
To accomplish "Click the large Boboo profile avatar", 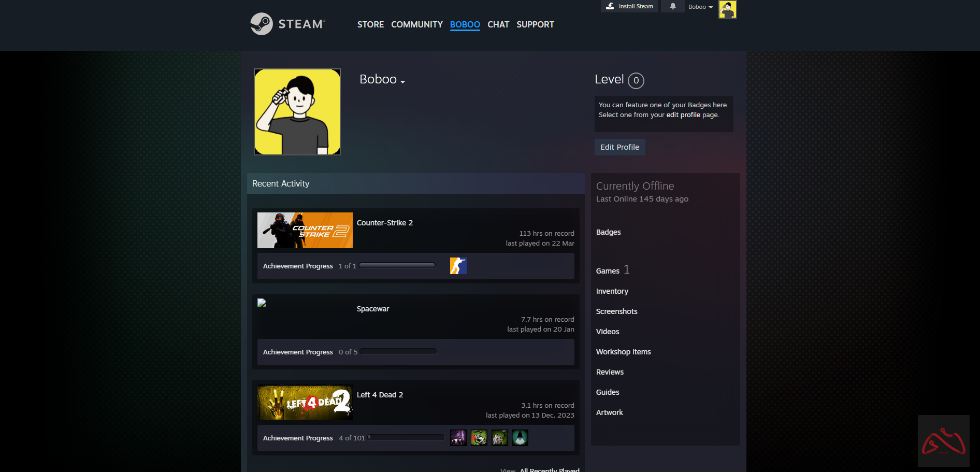I will coord(297,112).
